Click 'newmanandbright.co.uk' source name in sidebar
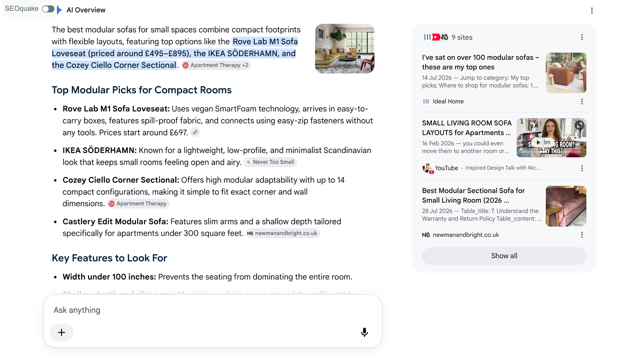The width and height of the screenshot is (621, 364). (x=466, y=235)
